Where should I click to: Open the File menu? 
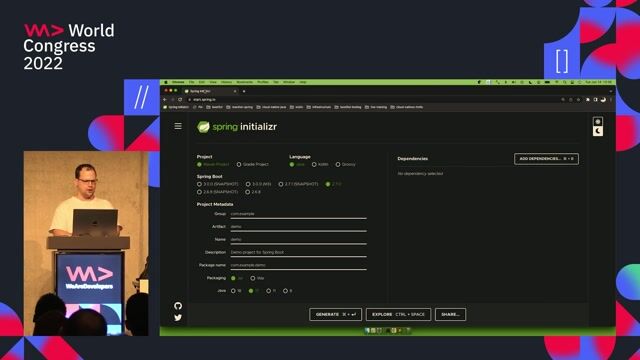(x=191, y=82)
